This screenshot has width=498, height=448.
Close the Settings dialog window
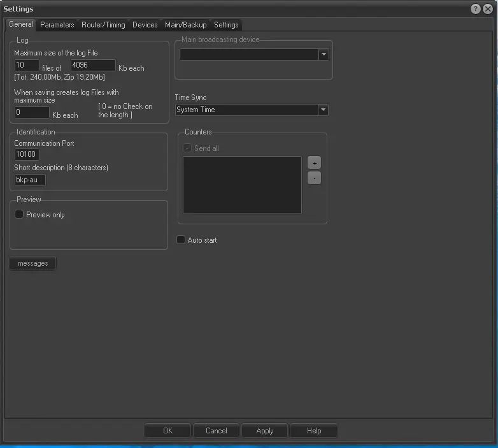click(x=488, y=9)
